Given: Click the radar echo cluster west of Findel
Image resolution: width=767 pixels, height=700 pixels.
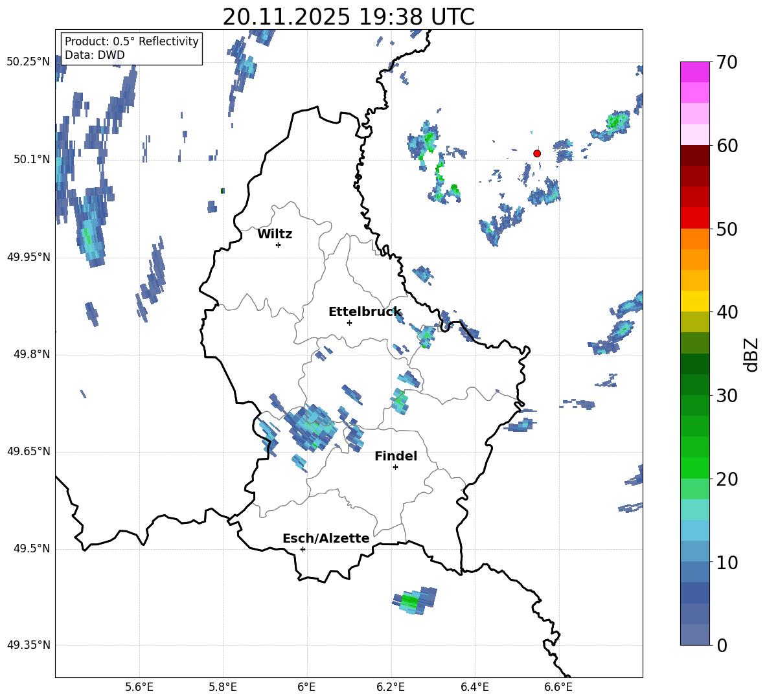Looking at the screenshot, I should pos(310,427).
